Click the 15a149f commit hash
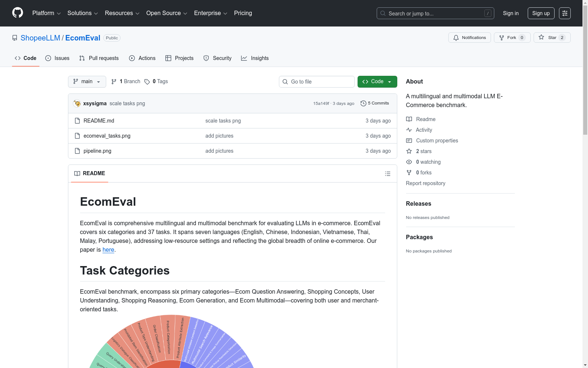The image size is (588, 368). 321,103
